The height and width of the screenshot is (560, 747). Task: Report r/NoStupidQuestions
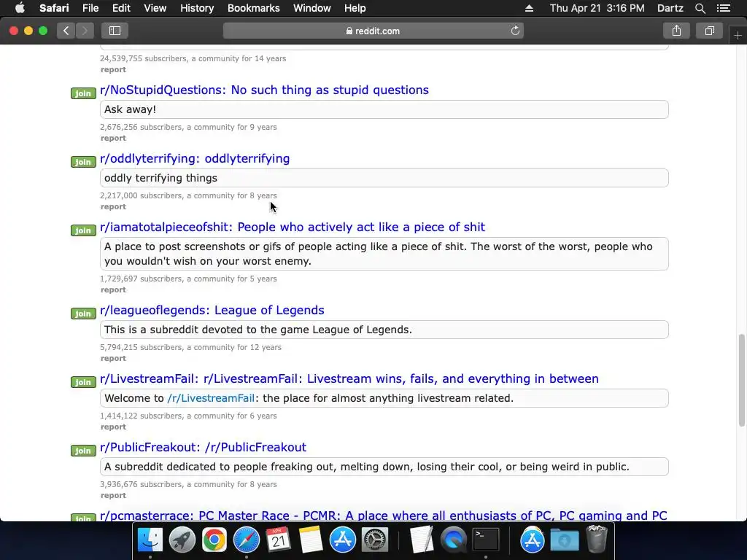(113, 138)
